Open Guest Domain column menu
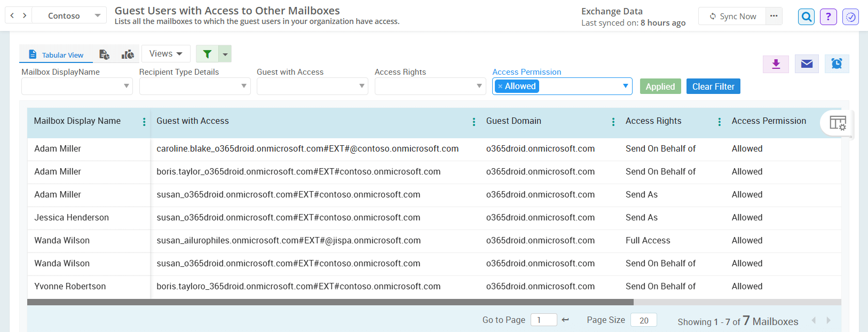Image resolution: width=868 pixels, height=332 pixels. tap(613, 122)
